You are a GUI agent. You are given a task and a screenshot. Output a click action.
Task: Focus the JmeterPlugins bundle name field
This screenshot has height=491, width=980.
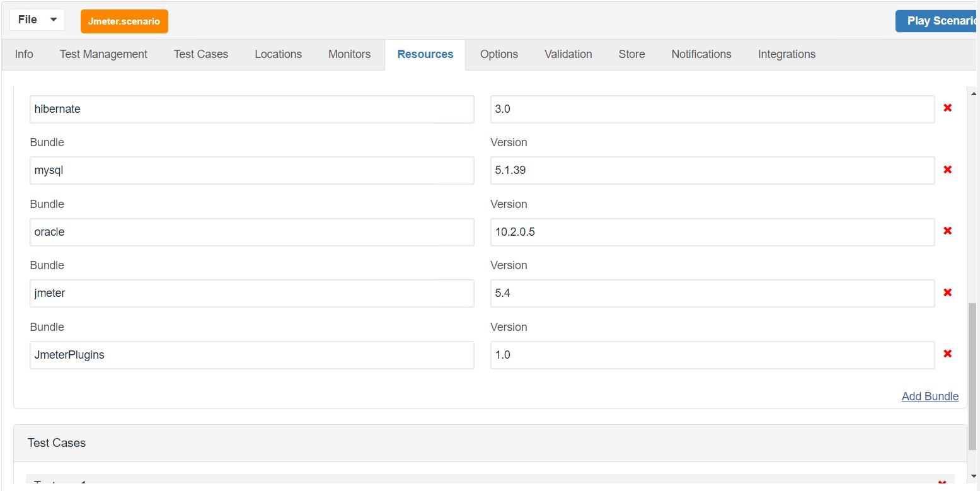pos(252,355)
